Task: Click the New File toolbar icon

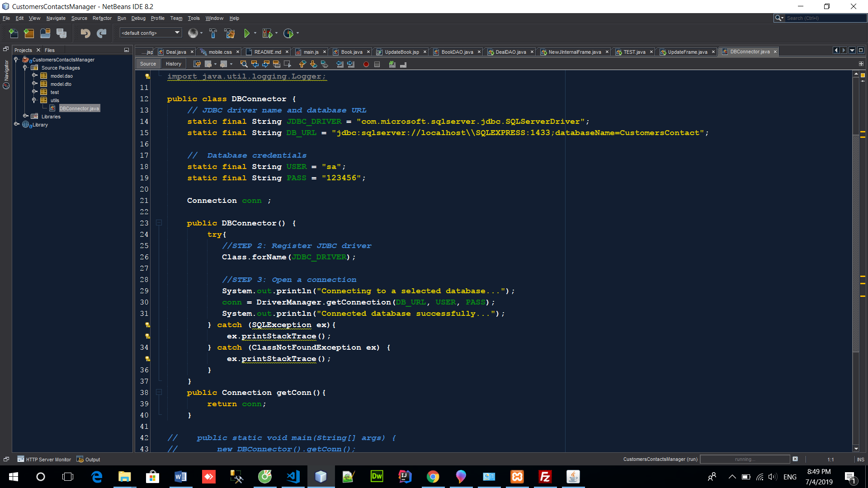Action: (x=14, y=33)
